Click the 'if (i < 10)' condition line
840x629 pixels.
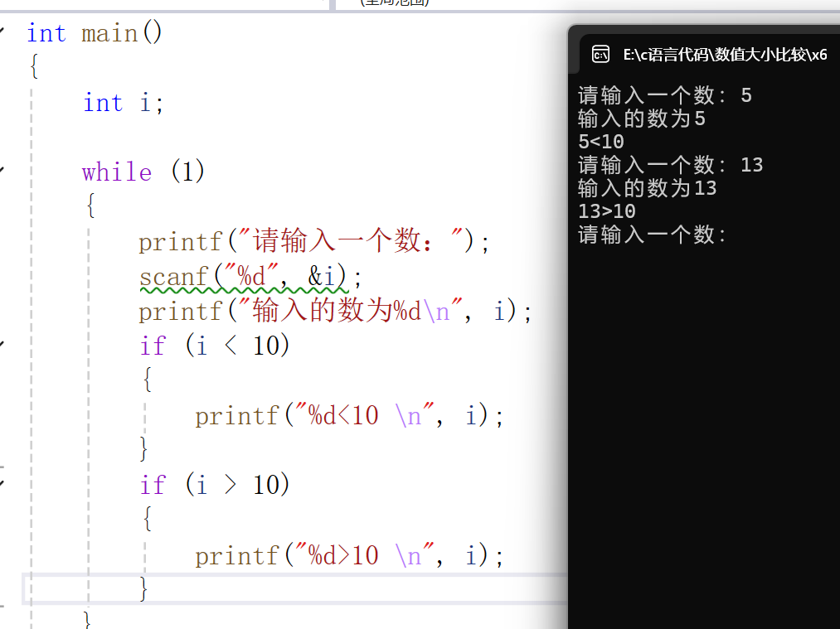(x=215, y=346)
